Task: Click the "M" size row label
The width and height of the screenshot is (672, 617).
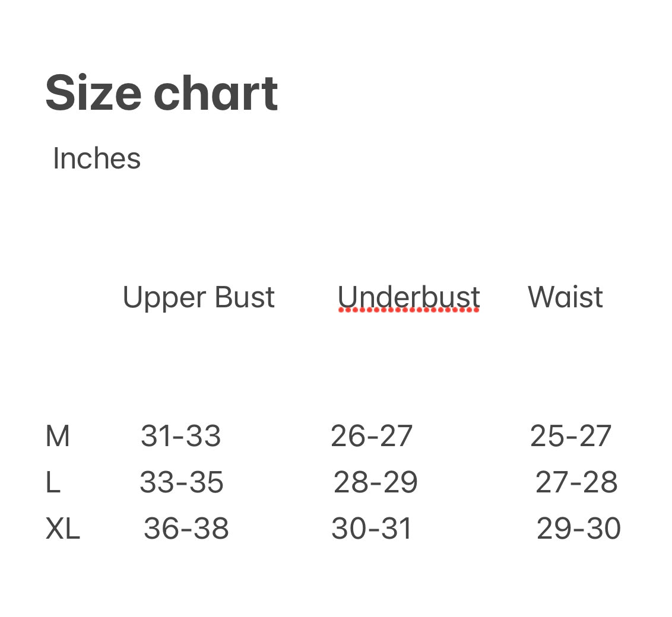Action: (x=57, y=437)
